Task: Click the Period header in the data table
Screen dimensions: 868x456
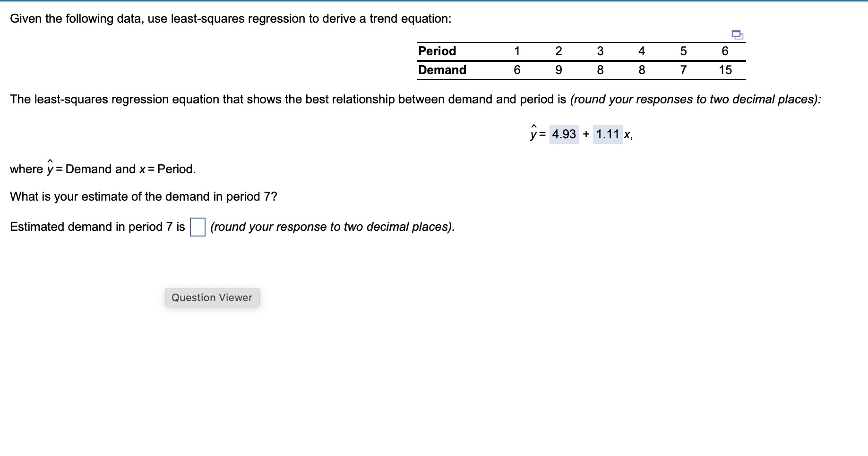Action: pos(436,51)
